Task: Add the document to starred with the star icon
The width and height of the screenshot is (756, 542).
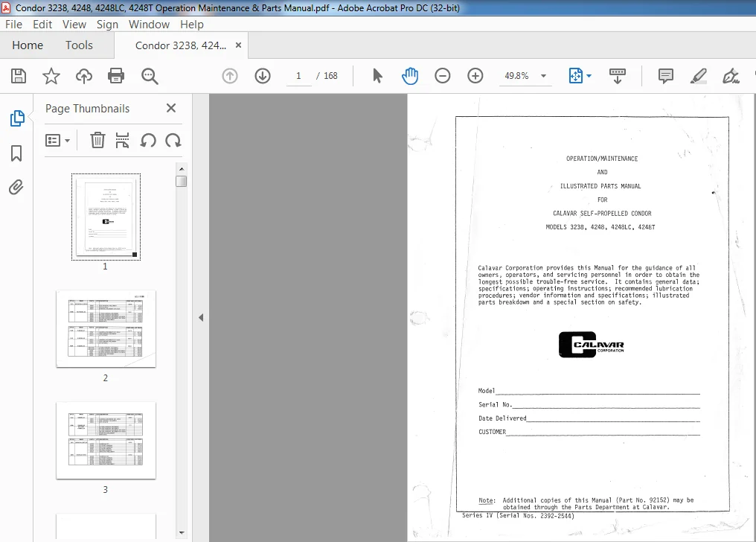Action: click(51, 76)
